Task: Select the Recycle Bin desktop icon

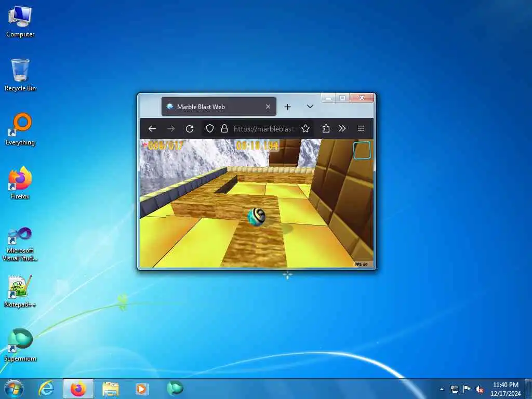Action: [x=20, y=75]
